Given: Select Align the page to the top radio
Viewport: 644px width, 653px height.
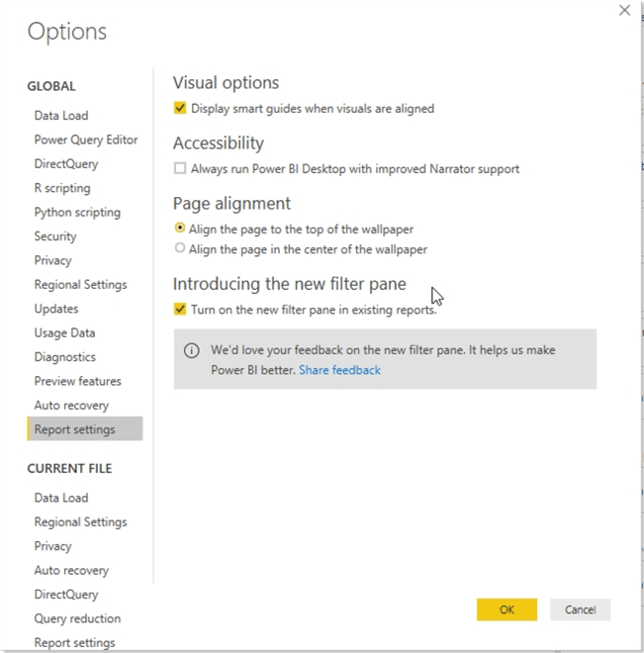Looking at the screenshot, I should tap(180, 229).
